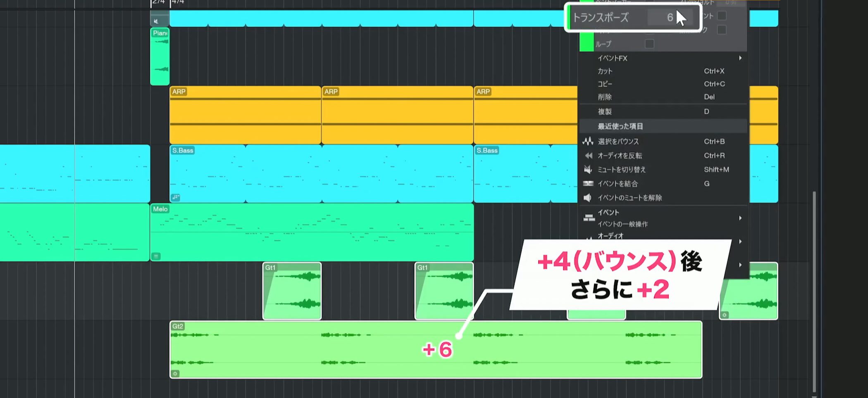Screen dimensions: 868x398
Task: Toggle the ループ checkbox
Action: [x=649, y=44]
